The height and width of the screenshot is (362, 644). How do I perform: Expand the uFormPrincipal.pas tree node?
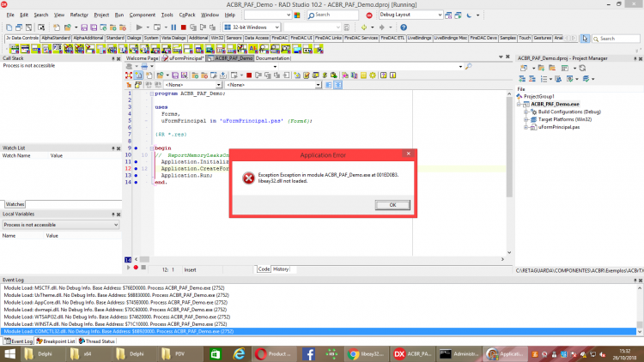click(526, 127)
